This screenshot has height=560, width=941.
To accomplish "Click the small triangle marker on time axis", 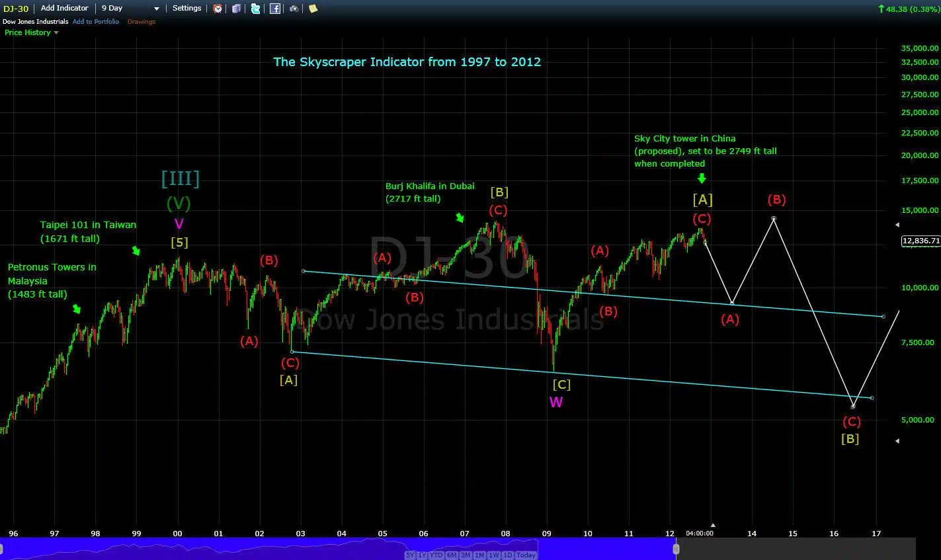I will click(x=713, y=526).
